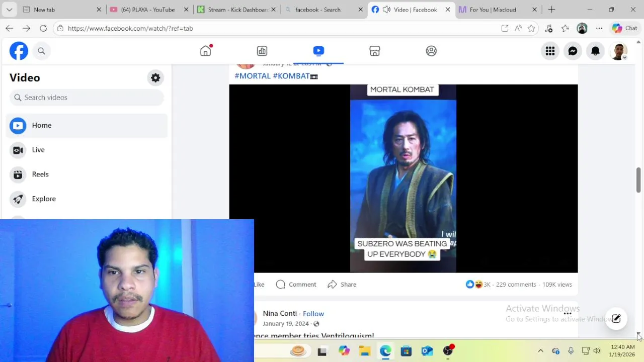
Task: Open the Messenger icon
Action: tap(573, 51)
